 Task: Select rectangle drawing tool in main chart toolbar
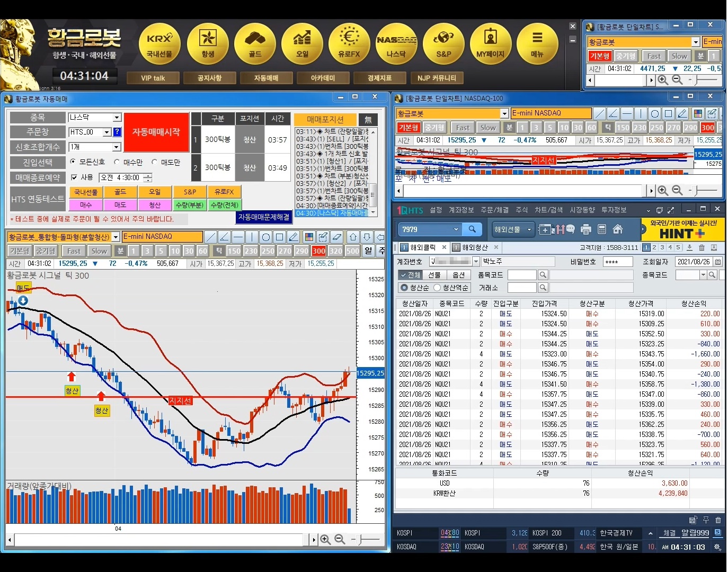click(x=279, y=237)
